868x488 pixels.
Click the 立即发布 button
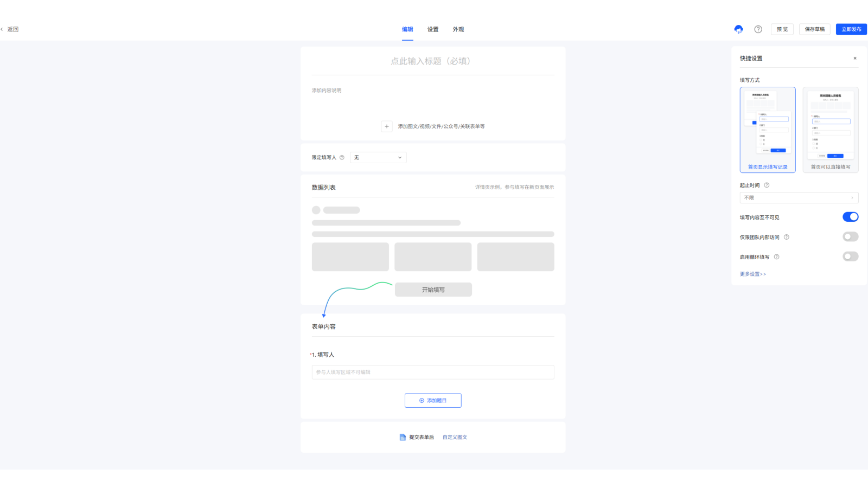pyautogui.click(x=851, y=29)
